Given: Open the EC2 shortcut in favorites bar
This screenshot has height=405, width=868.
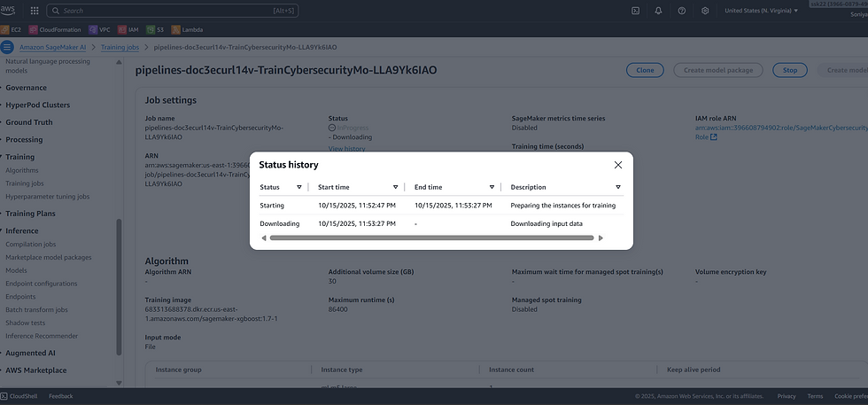Looking at the screenshot, I should pyautogui.click(x=11, y=30).
